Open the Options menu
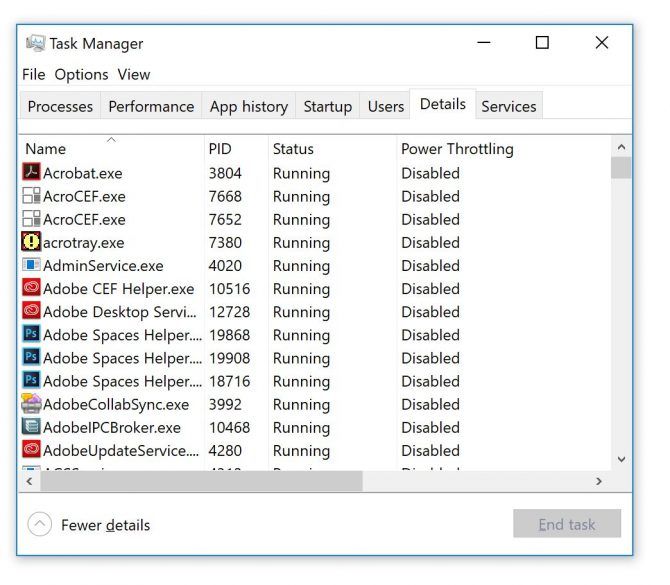This screenshot has width=670, height=585. [81, 74]
